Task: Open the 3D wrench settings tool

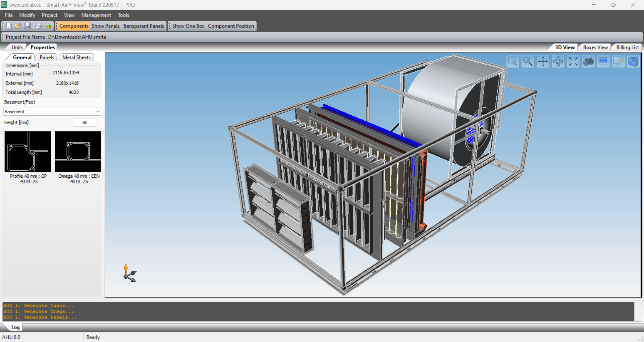Action: [x=633, y=61]
